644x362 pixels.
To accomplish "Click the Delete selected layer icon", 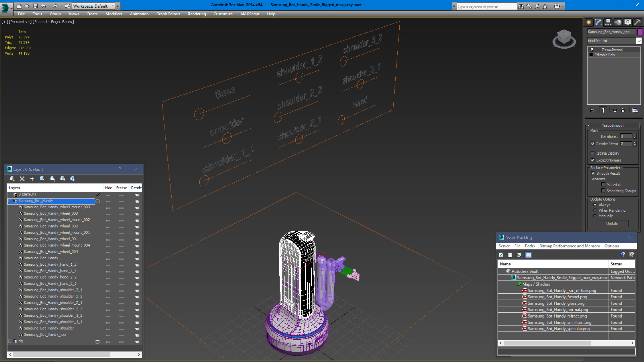I will (22, 178).
